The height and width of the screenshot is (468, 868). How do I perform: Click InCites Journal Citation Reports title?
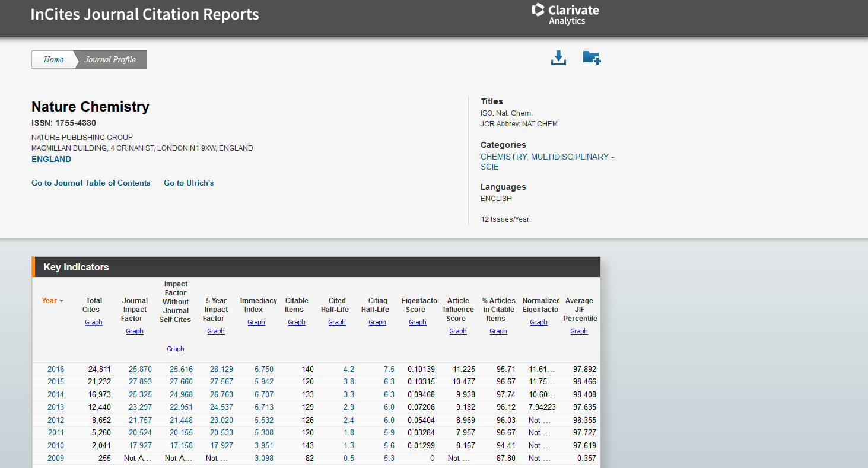tap(145, 14)
